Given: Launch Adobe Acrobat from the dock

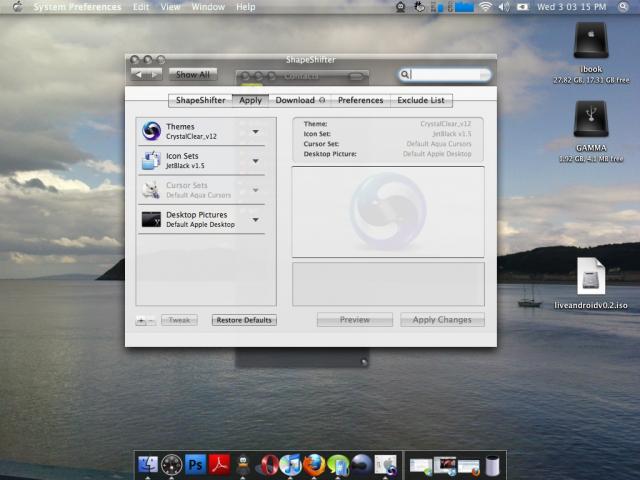Looking at the screenshot, I should [x=219, y=464].
